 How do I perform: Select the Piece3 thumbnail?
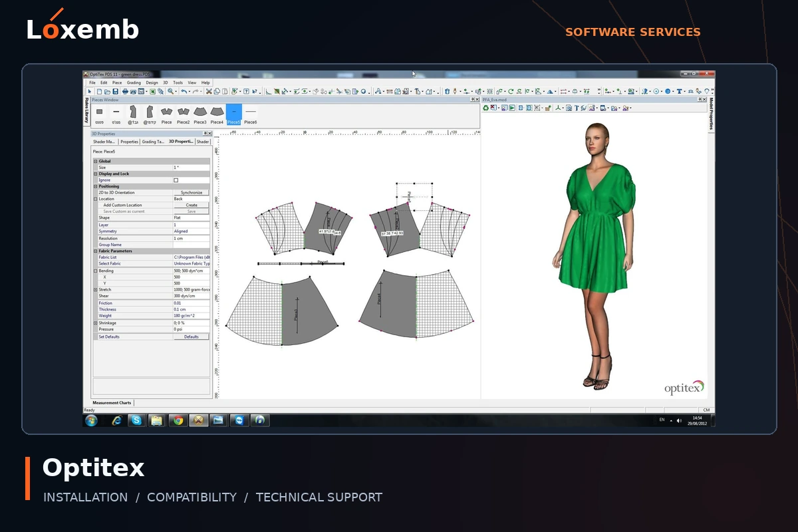200,114
